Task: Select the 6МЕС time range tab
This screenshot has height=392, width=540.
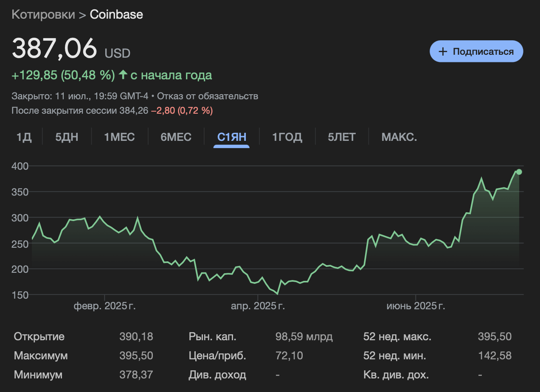Action: (x=176, y=137)
